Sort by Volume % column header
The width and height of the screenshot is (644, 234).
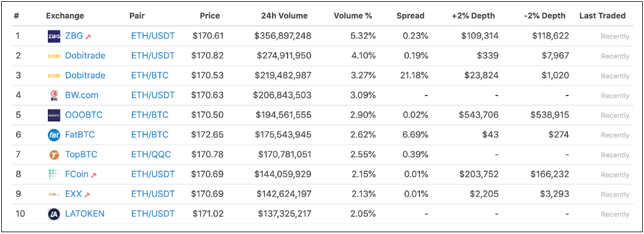pos(353,16)
